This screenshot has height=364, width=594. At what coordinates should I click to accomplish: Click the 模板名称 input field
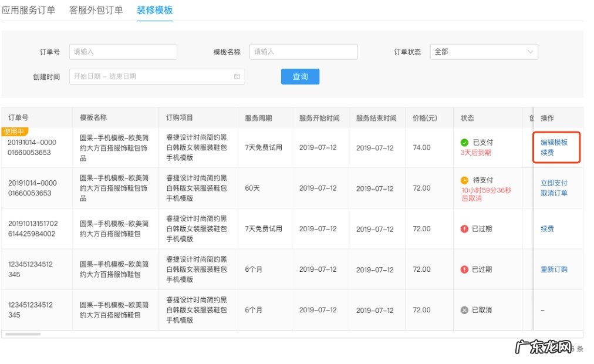(x=303, y=52)
